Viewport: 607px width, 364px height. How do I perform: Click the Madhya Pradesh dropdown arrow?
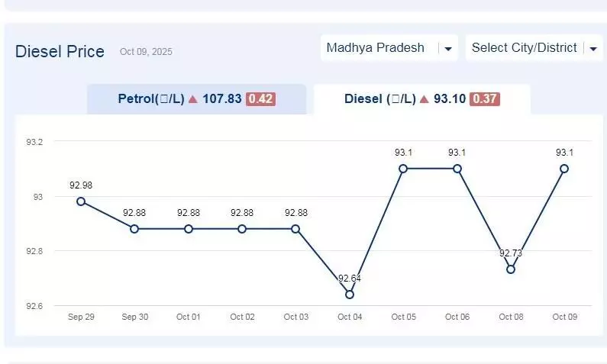(x=448, y=49)
